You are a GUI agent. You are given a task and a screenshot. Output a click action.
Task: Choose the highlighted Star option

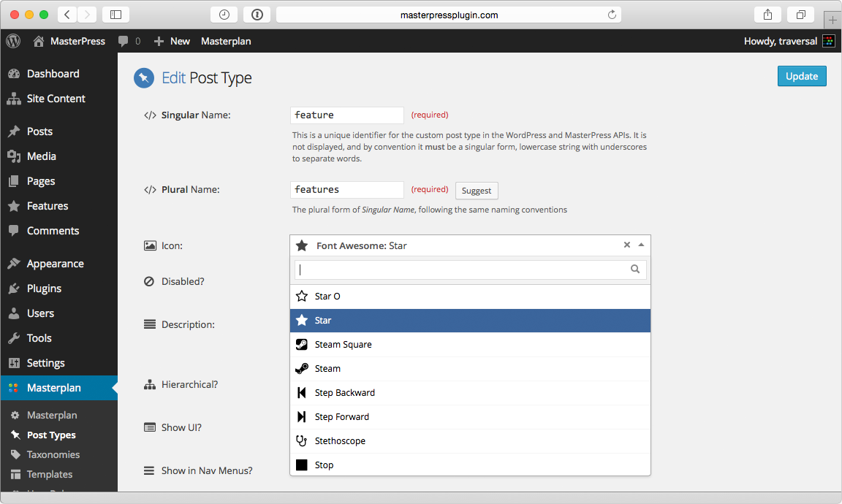(470, 321)
